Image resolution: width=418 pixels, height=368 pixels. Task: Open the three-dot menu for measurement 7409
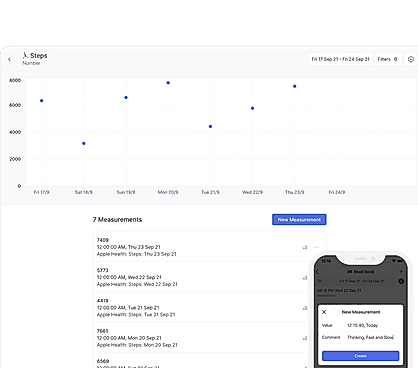(x=316, y=247)
